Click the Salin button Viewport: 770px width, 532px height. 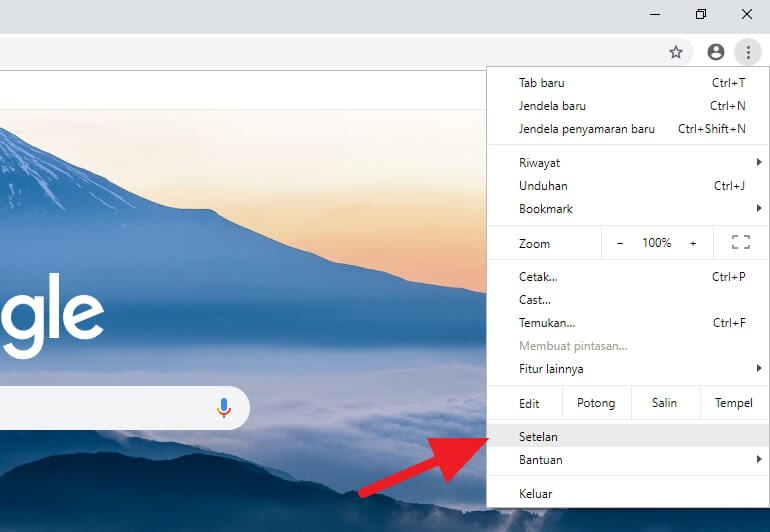pos(664,403)
